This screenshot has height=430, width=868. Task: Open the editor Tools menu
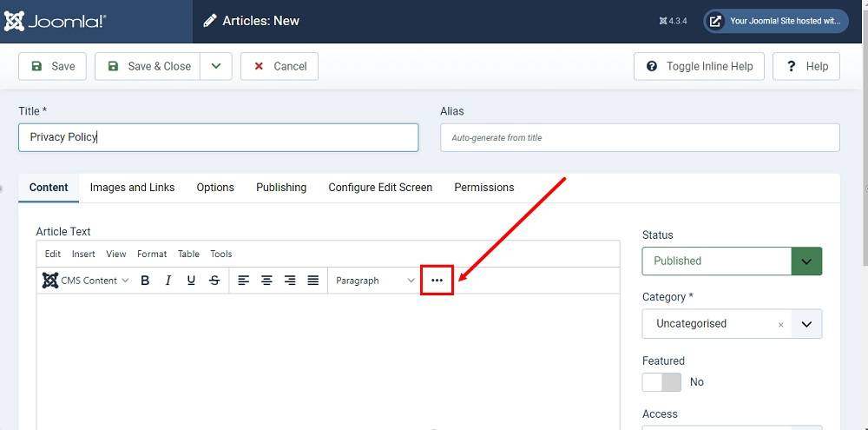220,254
